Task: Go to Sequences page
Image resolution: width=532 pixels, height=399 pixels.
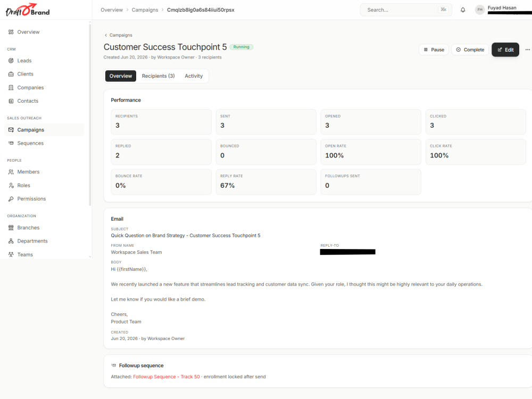Action: click(44, 143)
